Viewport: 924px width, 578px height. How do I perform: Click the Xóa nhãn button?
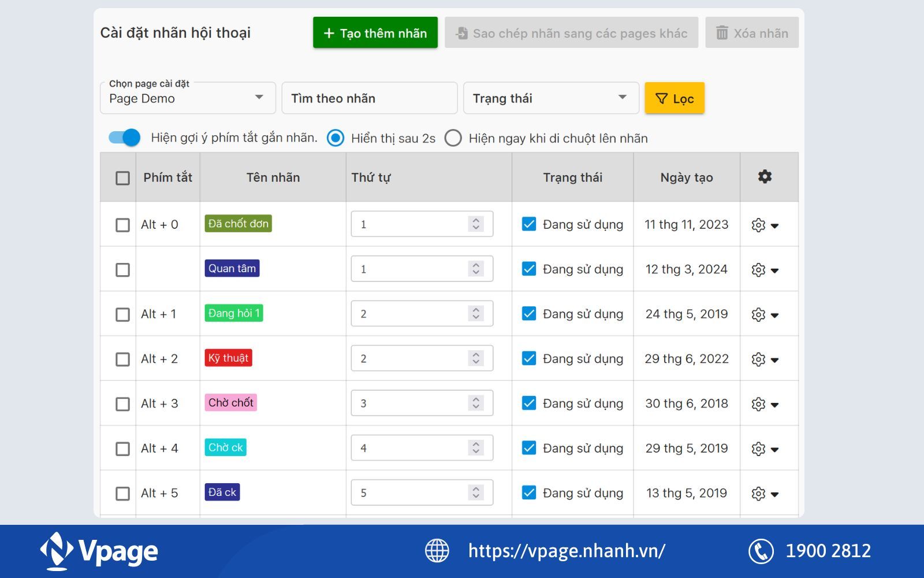pos(752,33)
